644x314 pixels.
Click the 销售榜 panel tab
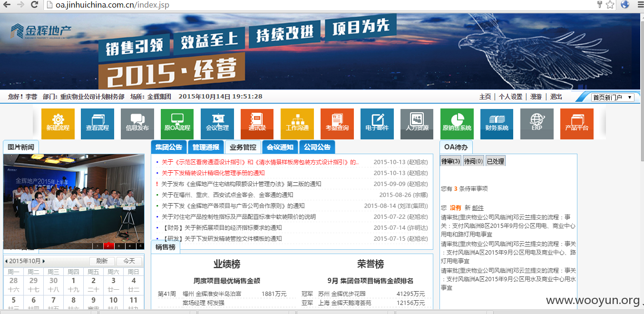click(x=166, y=247)
